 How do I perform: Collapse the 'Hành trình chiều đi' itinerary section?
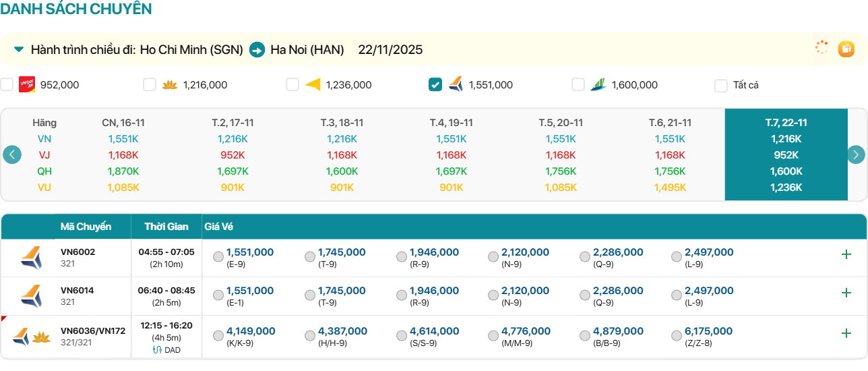(19, 49)
